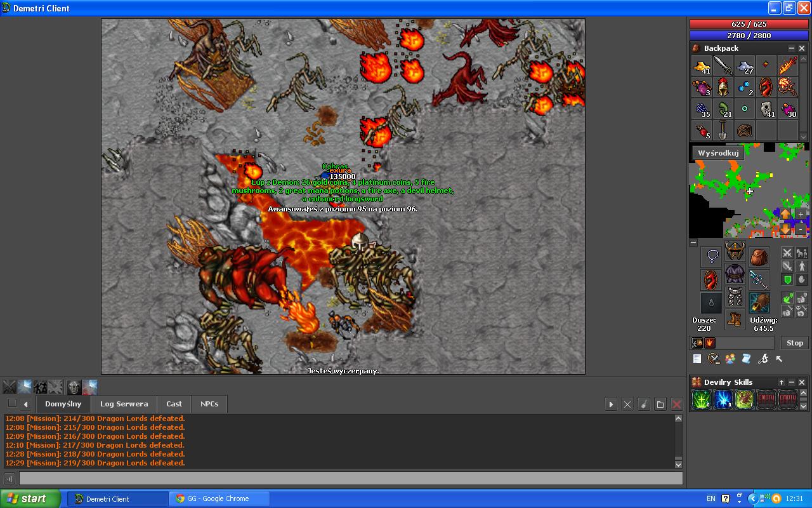The image size is (812, 508).
Task: Select the amulet equipment slot
Action: point(711,257)
